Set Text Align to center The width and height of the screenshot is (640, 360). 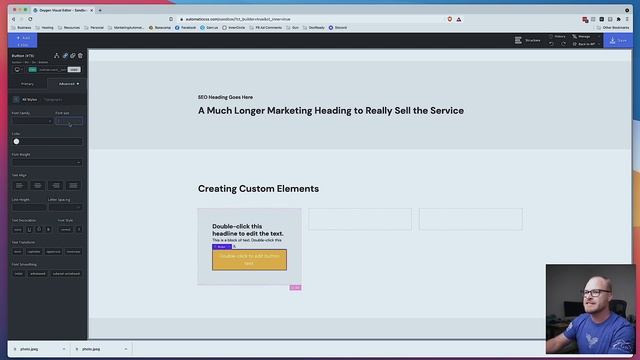pos(38,186)
